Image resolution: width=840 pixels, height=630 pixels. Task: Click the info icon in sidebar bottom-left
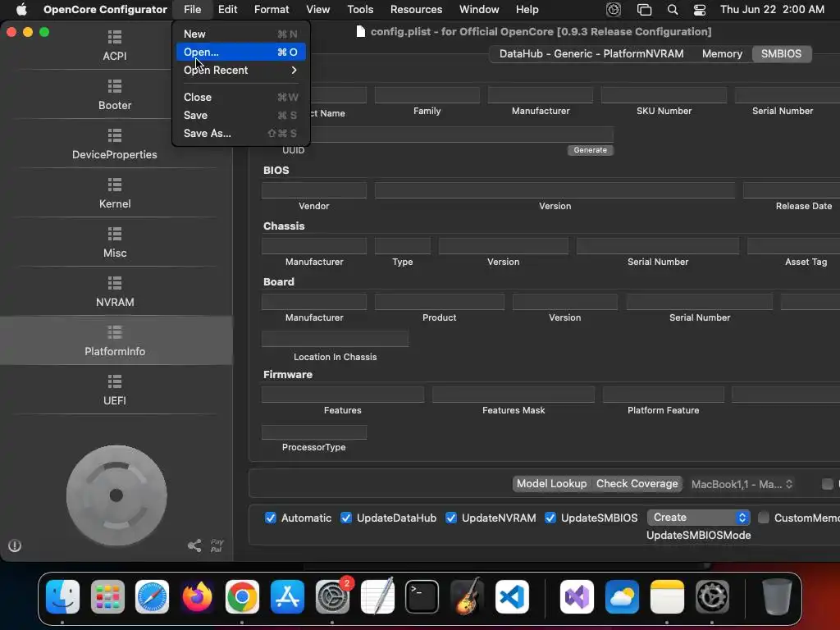pyautogui.click(x=15, y=546)
